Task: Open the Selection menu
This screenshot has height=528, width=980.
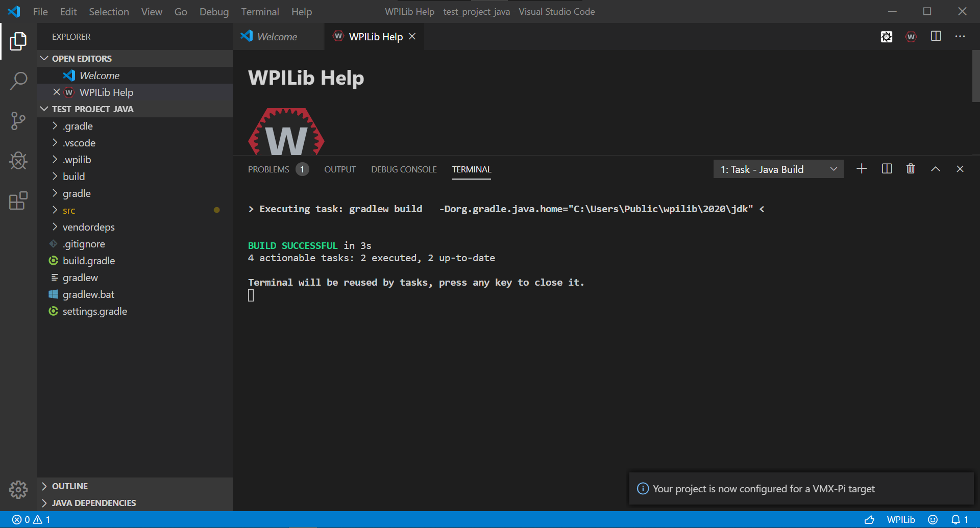Action: click(x=109, y=11)
